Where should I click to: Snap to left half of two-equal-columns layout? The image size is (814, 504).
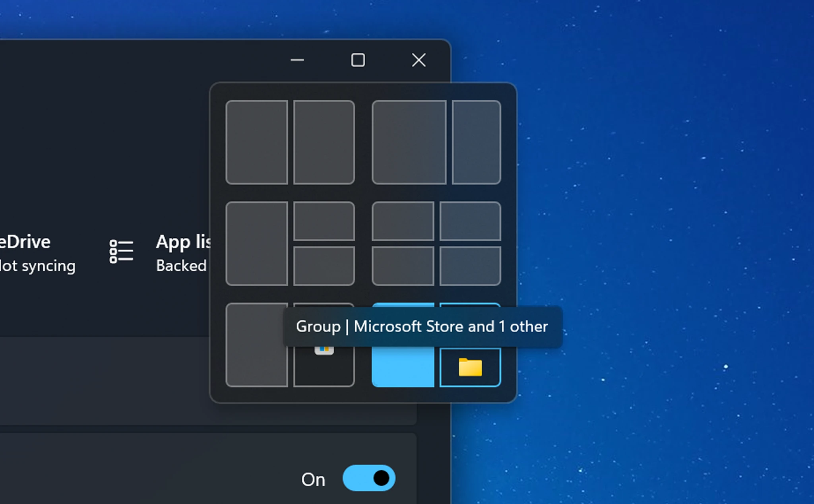click(257, 142)
